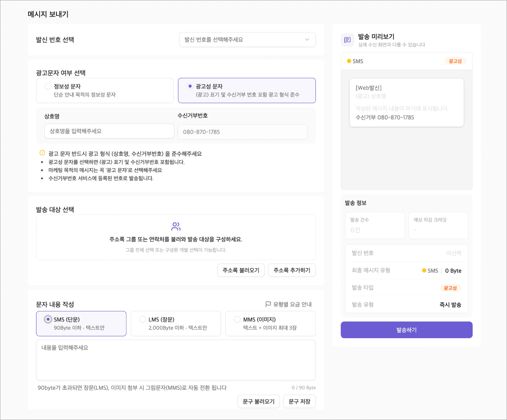
Task: Choose MMS (이미지) message type
Action: [x=270, y=323]
